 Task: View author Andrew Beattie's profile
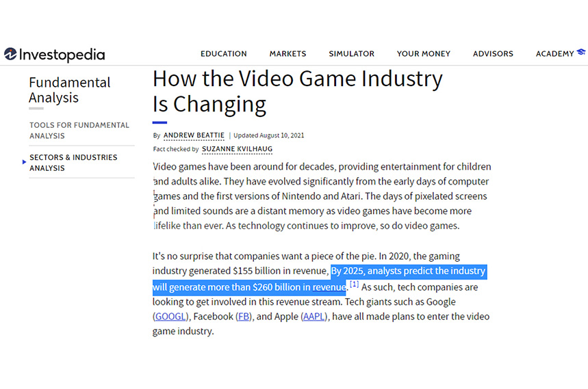(194, 135)
